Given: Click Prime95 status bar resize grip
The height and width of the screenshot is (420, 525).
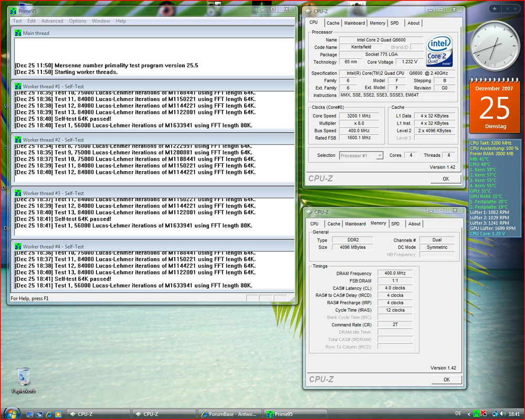Looking at the screenshot, I should pyautogui.click(x=292, y=299).
